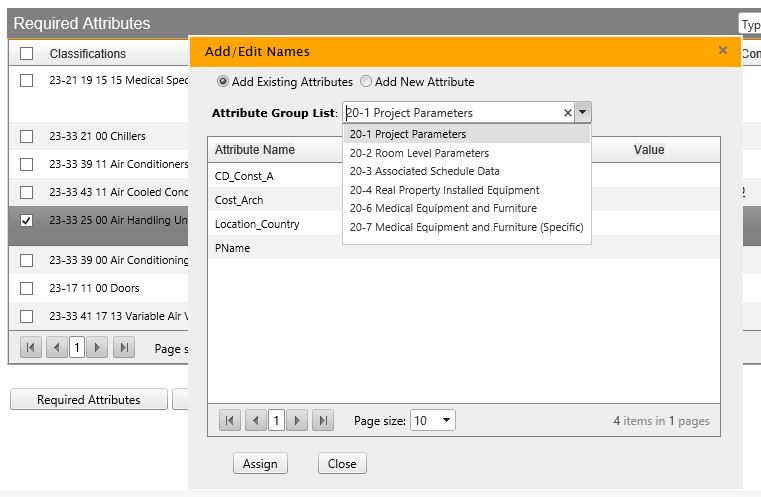Choose 20-2 Room Level Parameters option

419,153
